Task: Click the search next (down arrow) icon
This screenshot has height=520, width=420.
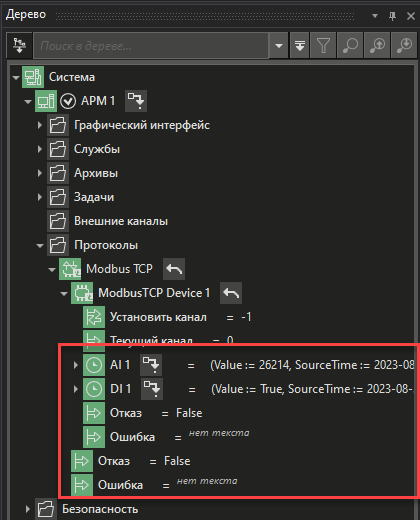Action: point(404,45)
